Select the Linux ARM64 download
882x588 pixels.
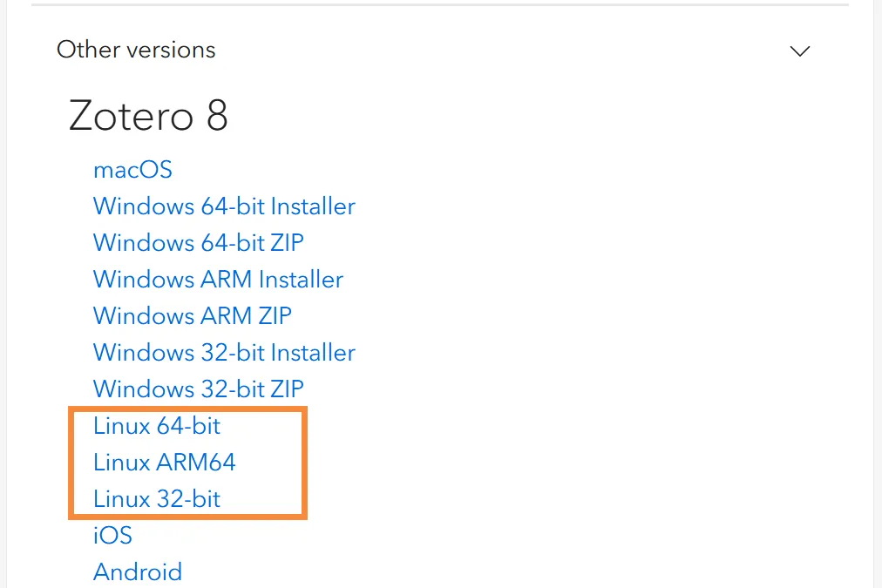[165, 463]
